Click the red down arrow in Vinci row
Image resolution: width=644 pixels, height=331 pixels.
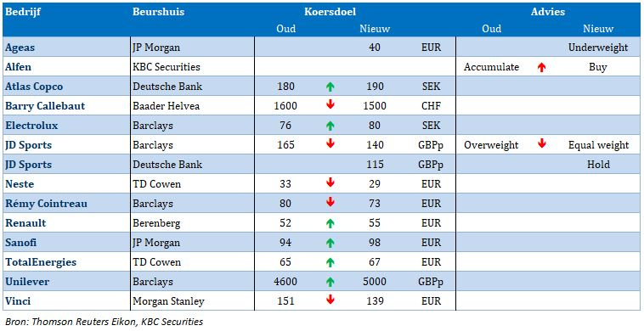330,300
